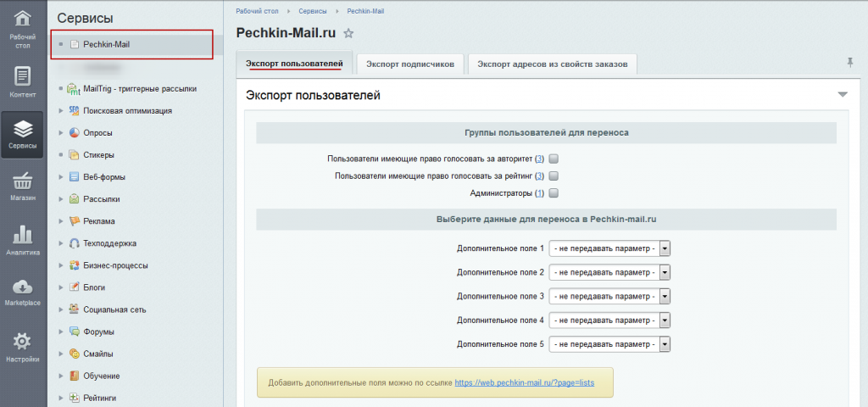868x407 pixels.
Task: Click the book icon for Обучение
Action: point(75,376)
